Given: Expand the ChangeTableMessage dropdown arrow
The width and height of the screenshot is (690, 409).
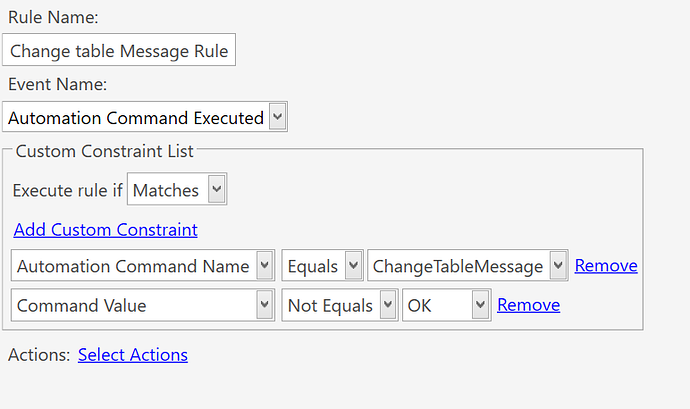Looking at the screenshot, I should 558,266.
